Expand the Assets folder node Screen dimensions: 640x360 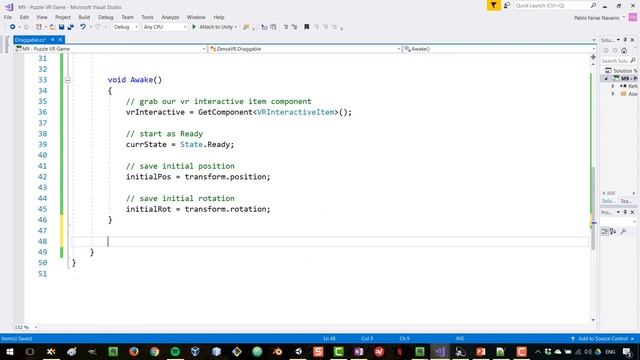pos(613,94)
